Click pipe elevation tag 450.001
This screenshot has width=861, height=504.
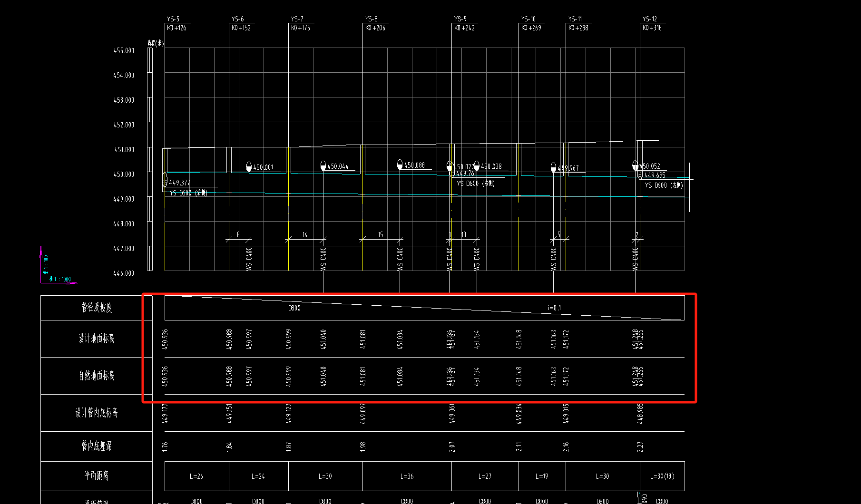(x=263, y=167)
